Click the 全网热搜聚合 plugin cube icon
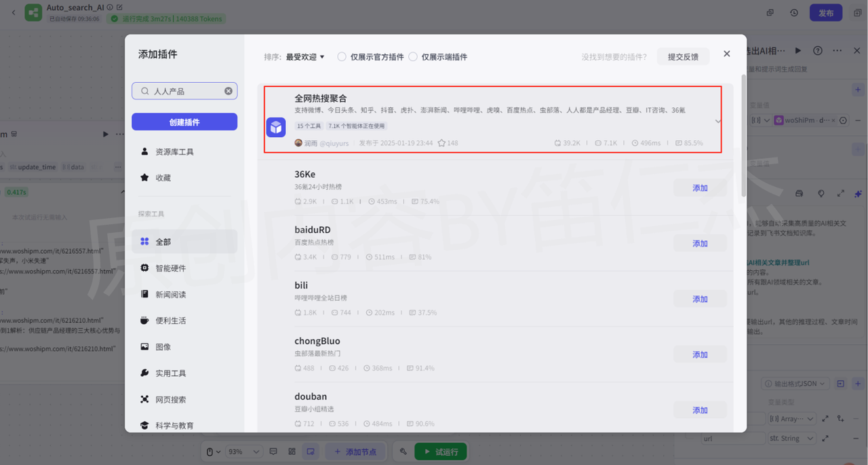Viewport: 868px width, 465px height. pyautogui.click(x=276, y=127)
